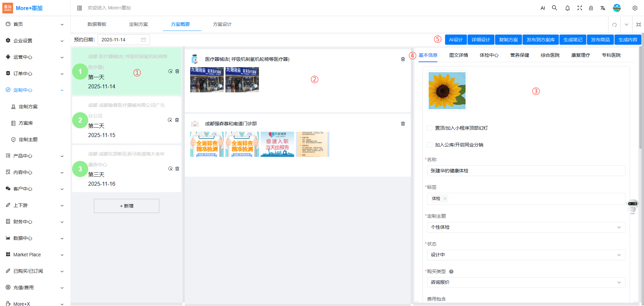Check 加入公库/开启同业分销 option
The height and width of the screenshot is (306, 644).
[429, 145]
